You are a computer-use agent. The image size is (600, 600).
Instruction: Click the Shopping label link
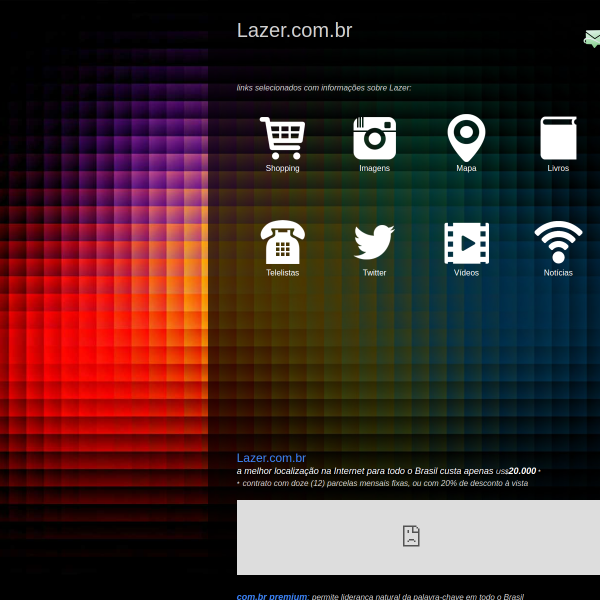click(x=282, y=168)
